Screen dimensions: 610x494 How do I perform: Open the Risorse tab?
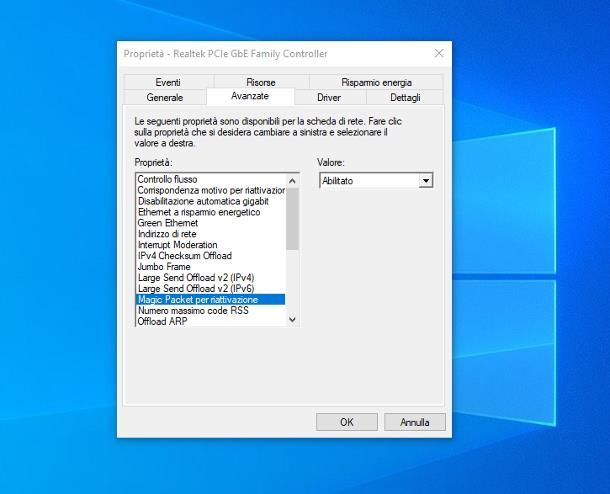pos(259,82)
